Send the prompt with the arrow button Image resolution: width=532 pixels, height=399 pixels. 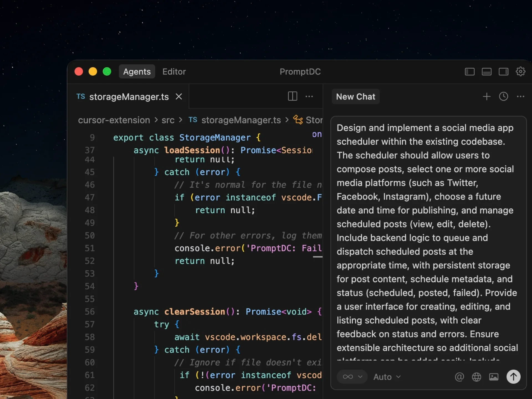tap(513, 377)
